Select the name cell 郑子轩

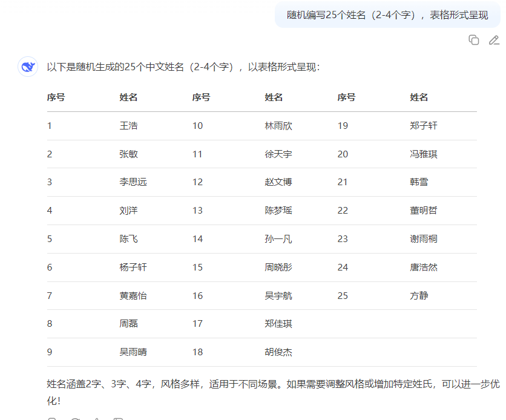424,126
